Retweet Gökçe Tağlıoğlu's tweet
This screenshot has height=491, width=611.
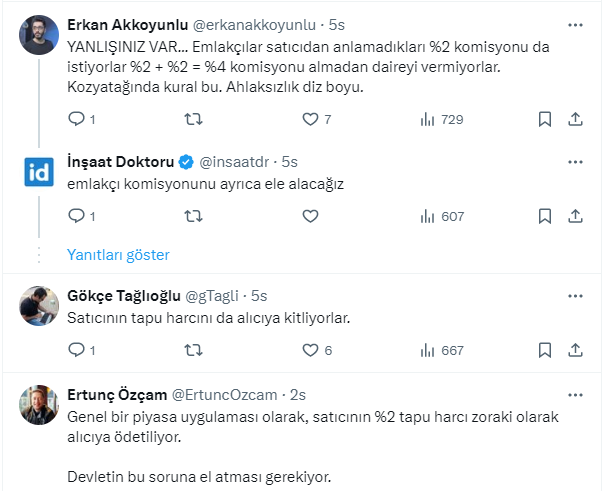point(193,350)
